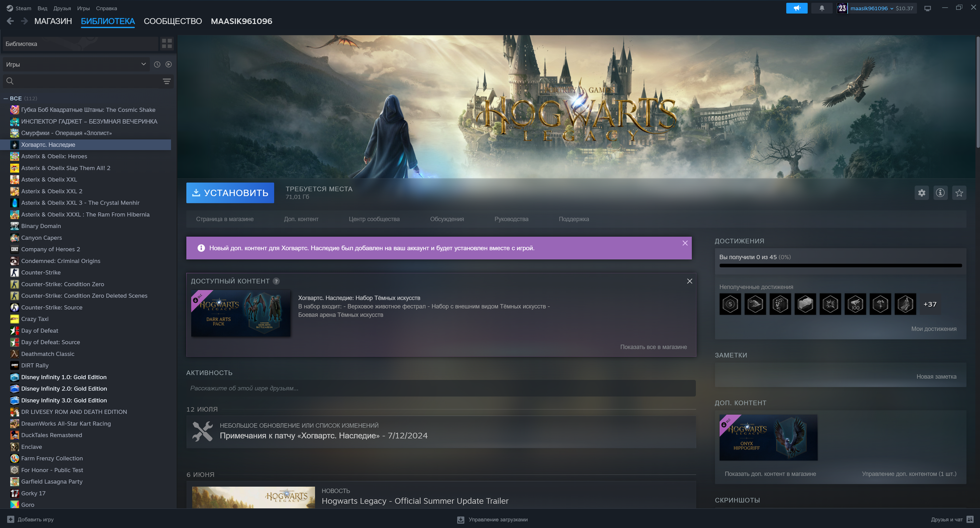980x528 pixels.
Task: Click Показать доп. контент в магазине
Action: (x=770, y=474)
